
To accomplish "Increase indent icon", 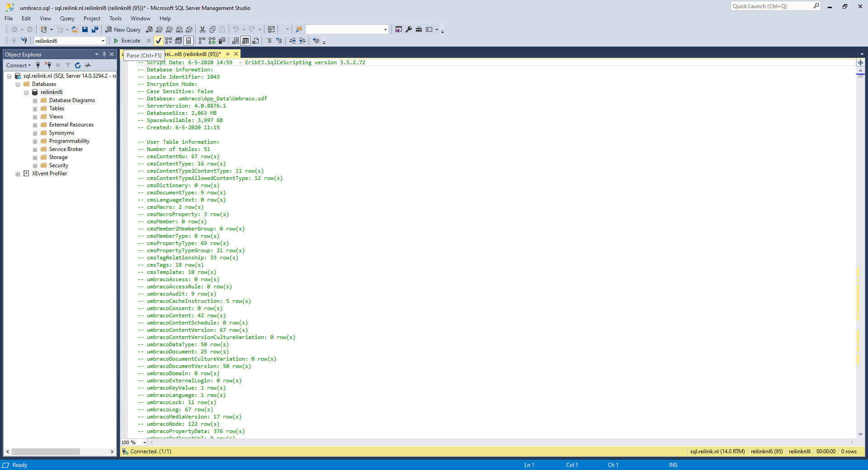I will point(302,41).
